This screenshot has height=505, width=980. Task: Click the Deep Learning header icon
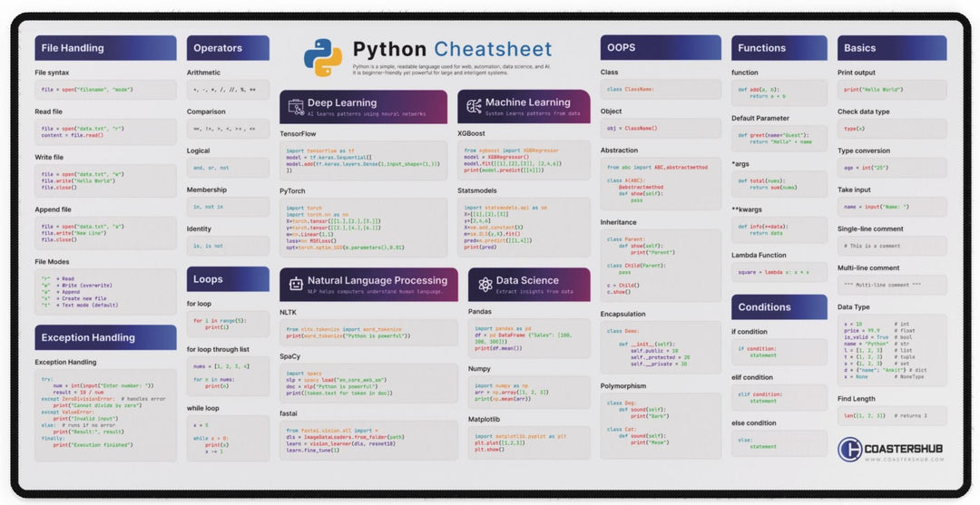(296, 107)
